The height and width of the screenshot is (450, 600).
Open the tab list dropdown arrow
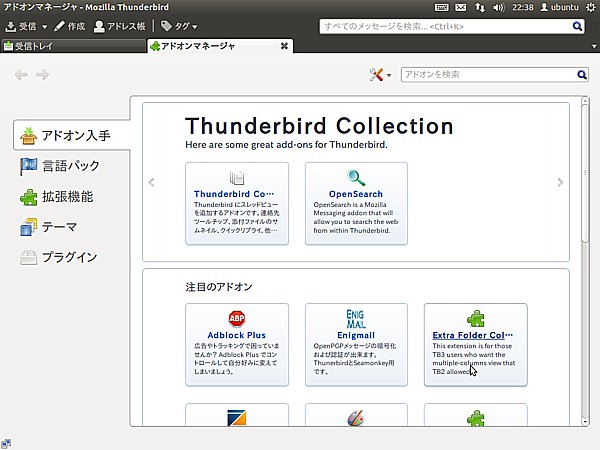click(594, 47)
